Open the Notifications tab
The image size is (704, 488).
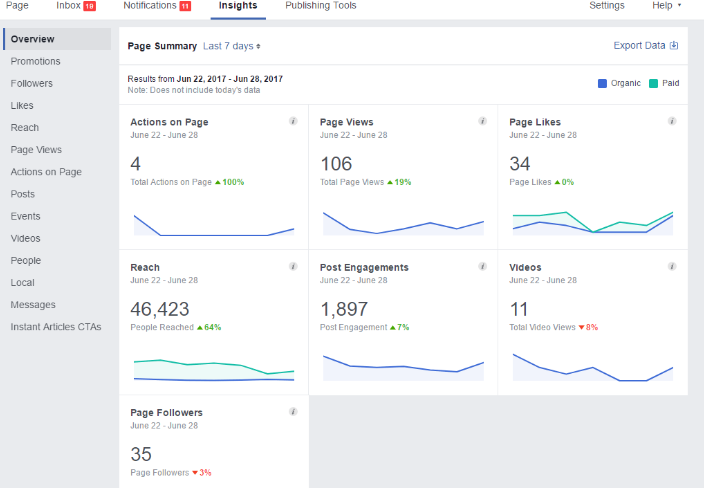[150, 5]
